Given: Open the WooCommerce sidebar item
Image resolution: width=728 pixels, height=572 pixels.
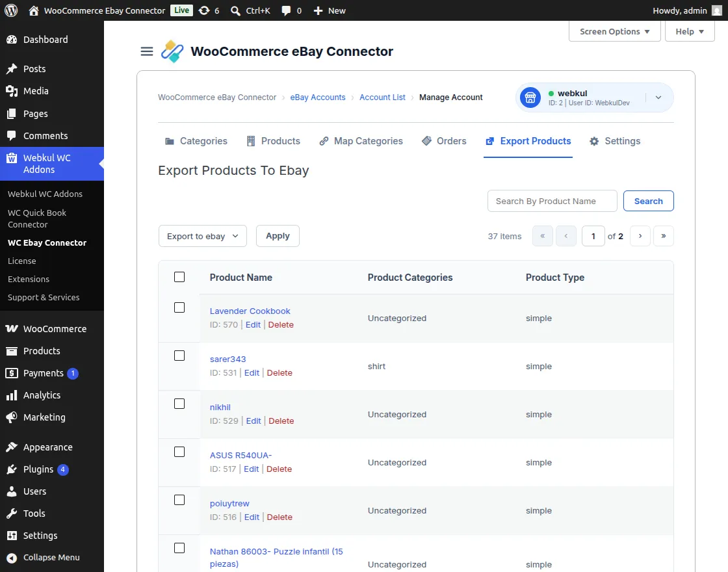Looking at the screenshot, I should 52,329.
